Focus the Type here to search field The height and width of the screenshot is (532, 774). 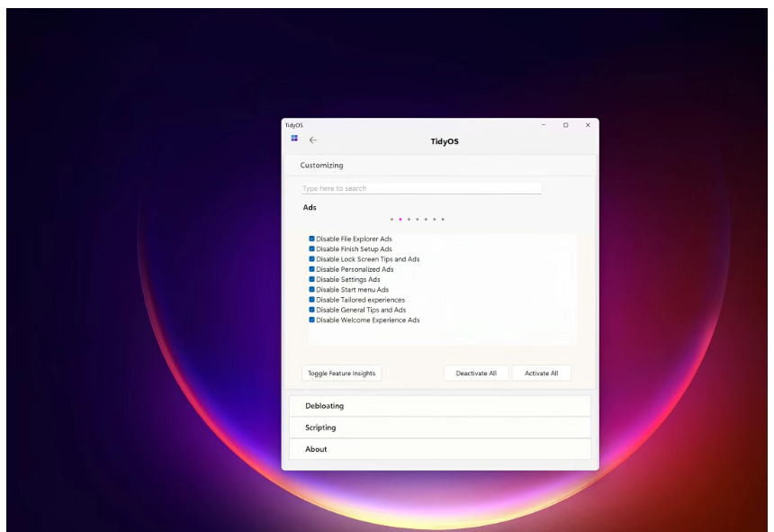421,188
